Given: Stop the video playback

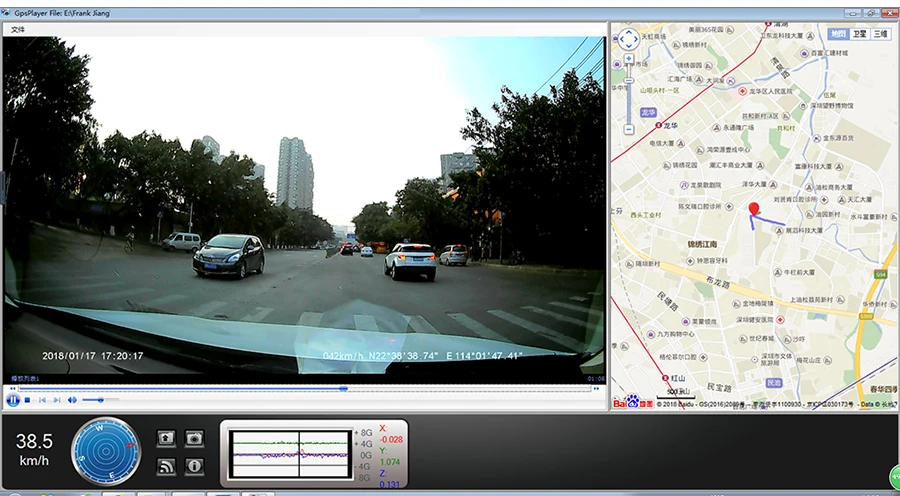Looking at the screenshot, I should pyautogui.click(x=27, y=400).
